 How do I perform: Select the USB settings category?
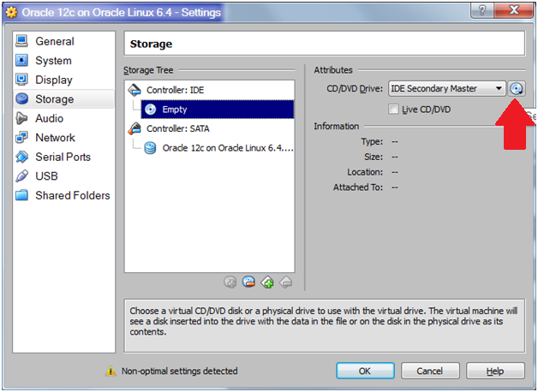pos(46,176)
